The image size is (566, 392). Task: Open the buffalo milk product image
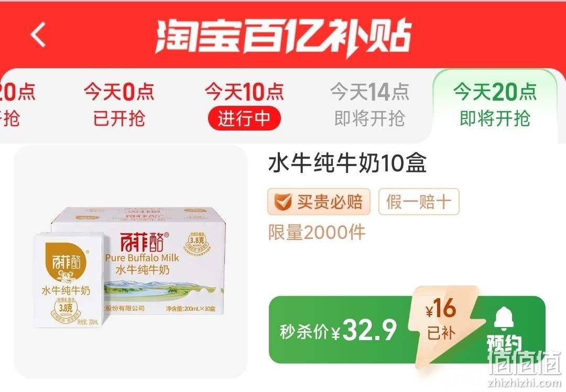pyautogui.click(x=131, y=262)
